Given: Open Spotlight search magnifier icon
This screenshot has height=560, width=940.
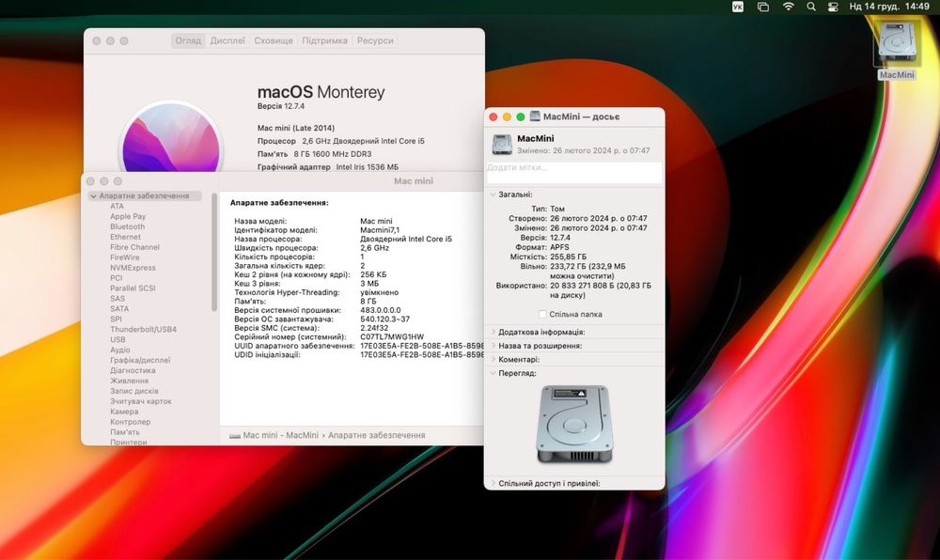Looking at the screenshot, I should [x=811, y=7].
